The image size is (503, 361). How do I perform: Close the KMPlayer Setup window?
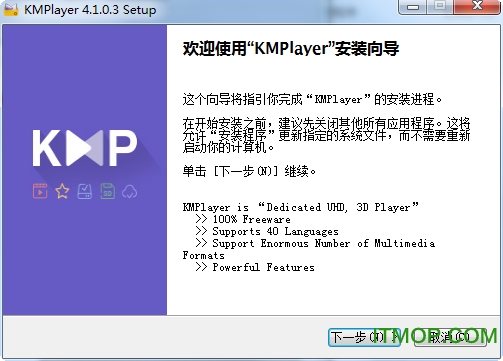477,7
